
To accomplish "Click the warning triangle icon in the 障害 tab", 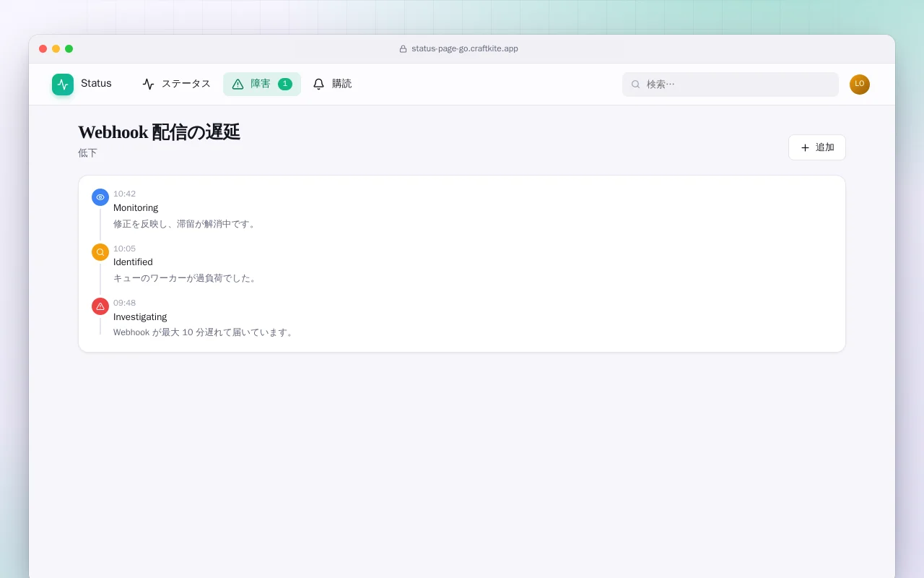I will 237,84.
